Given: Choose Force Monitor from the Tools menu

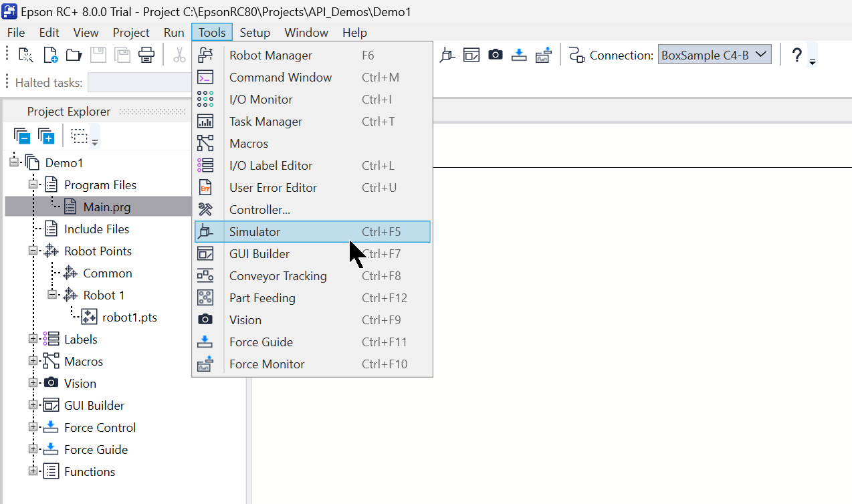Looking at the screenshot, I should pyautogui.click(x=312, y=364).
